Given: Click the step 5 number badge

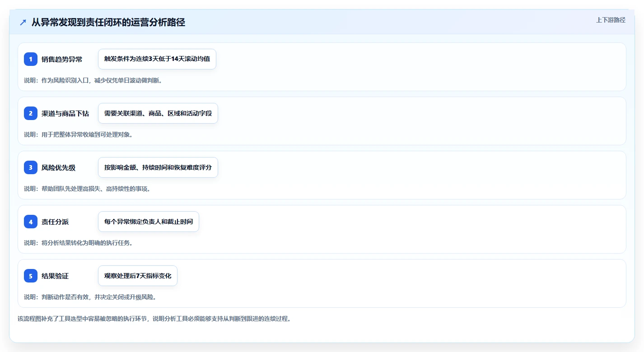Looking at the screenshot, I should pos(31,276).
